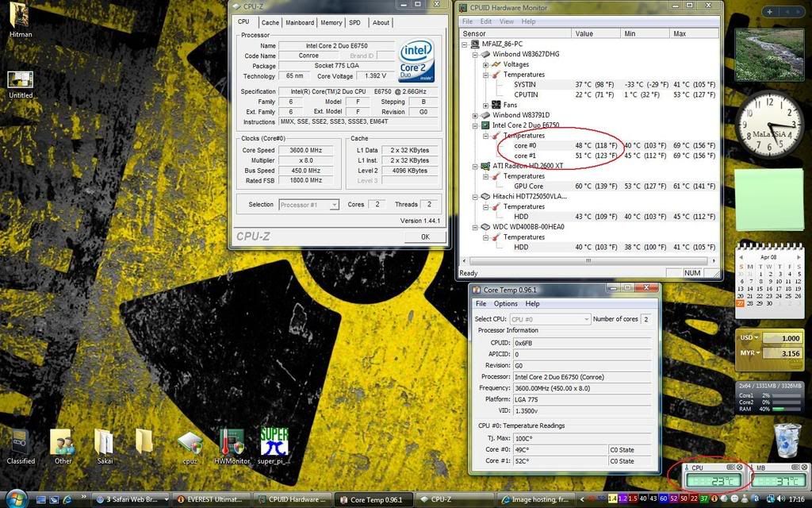This screenshot has width=812, height=508.
Task: Expand the Fans tree node
Action: point(486,105)
